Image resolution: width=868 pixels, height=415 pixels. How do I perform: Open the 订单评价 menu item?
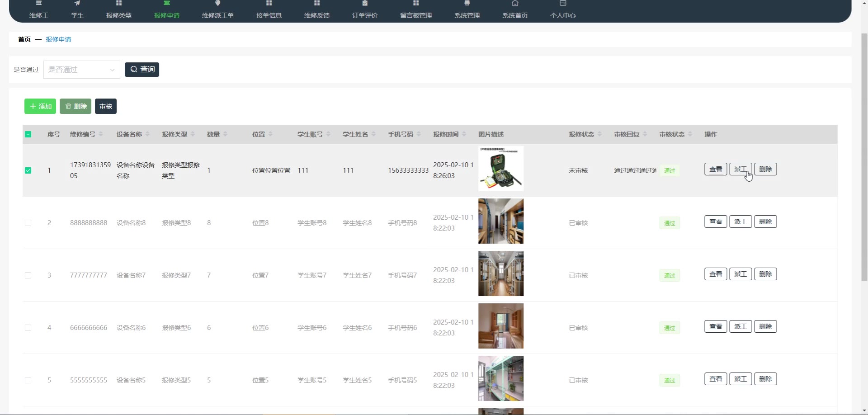[365, 10]
